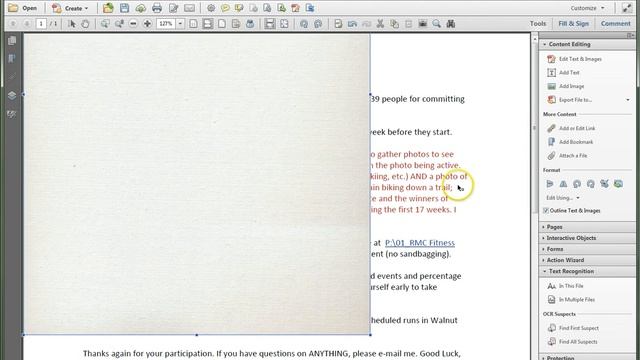Collapse the Text Recognition section
Image resolution: width=640 pixels, height=360 pixels.
tap(587, 271)
